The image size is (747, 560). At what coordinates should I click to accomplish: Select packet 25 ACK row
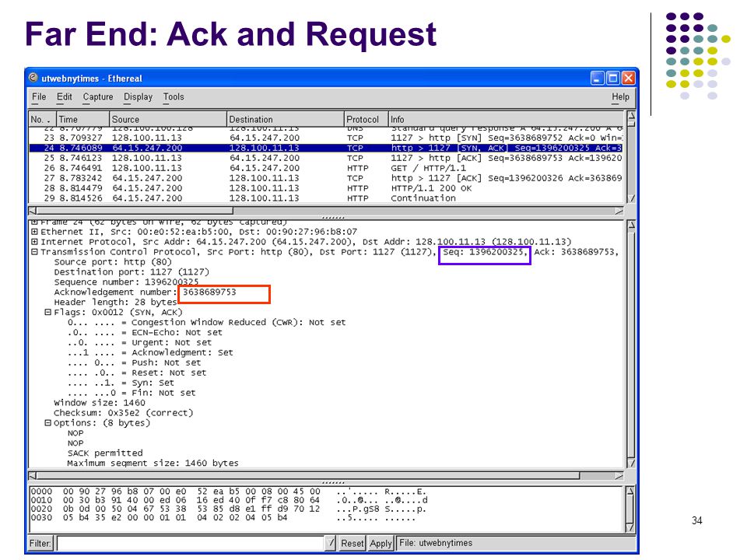326,158
